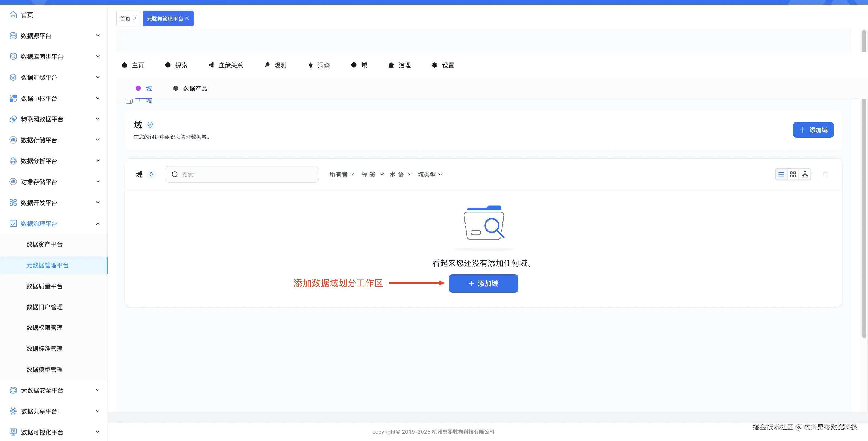关闭元数据管理平台标签页
The width and height of the screenshot is (868, 441).
point(188,18)
